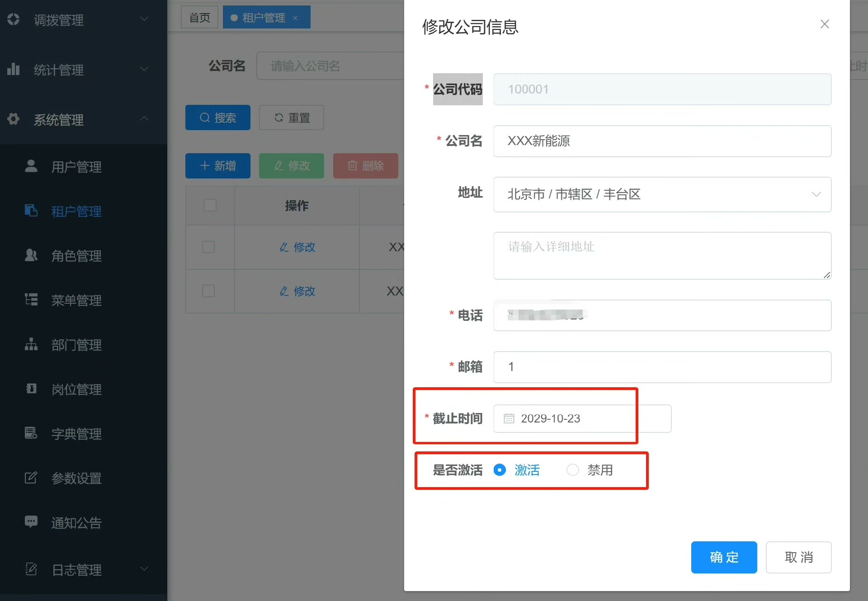Screen dimensions: 868x601
Task: Click the 参数设置 edit icon
Action: [31, 478]
